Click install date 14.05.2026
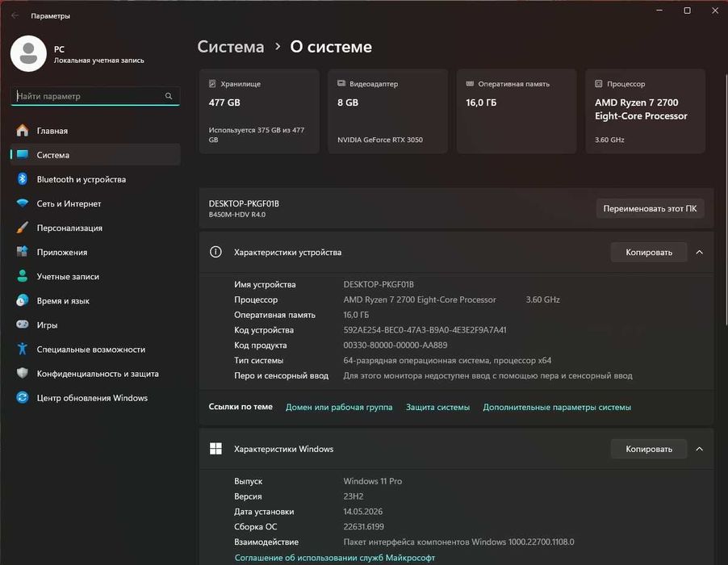This screenshot has height=565, width=728. click(363, 511)
